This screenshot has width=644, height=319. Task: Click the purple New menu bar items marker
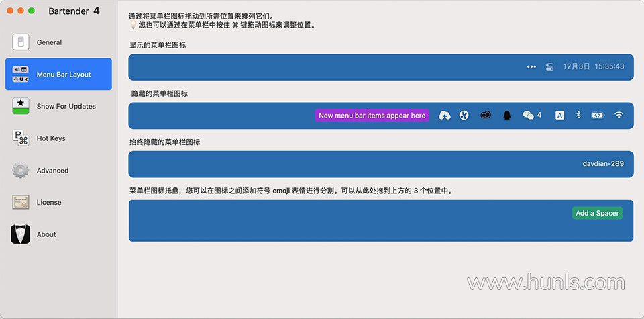pos(372,116)
